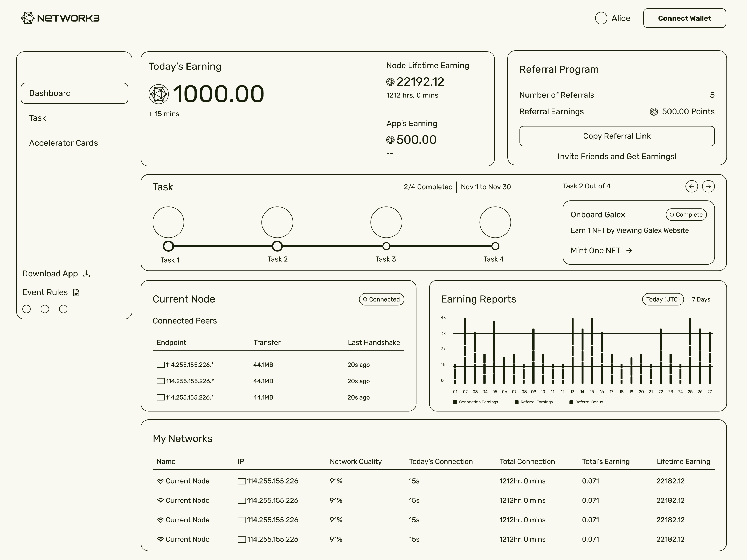This screenshot has height=560, width=747.
Task: Select the Task 3 marker on the progress line
Action: (x=386, y=246)
